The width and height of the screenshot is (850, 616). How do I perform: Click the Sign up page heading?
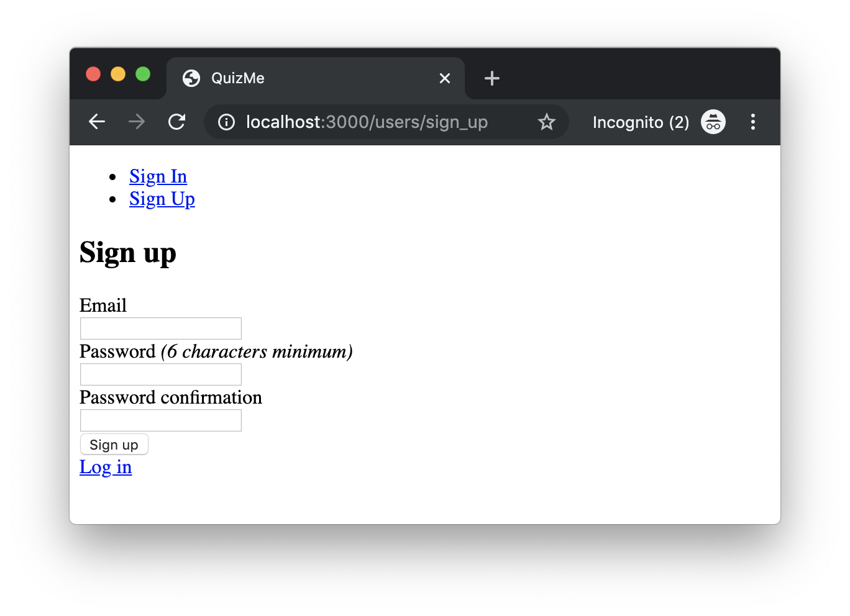128,253
